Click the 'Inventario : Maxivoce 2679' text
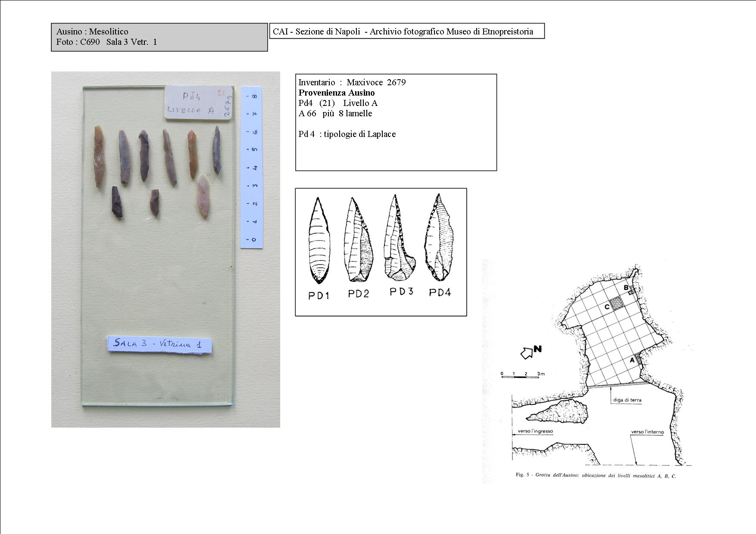This screenshot has height=534, width=756. (352, 82)
